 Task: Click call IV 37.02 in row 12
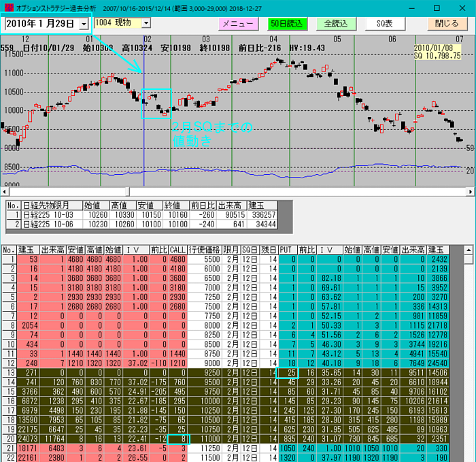[136, 363]
